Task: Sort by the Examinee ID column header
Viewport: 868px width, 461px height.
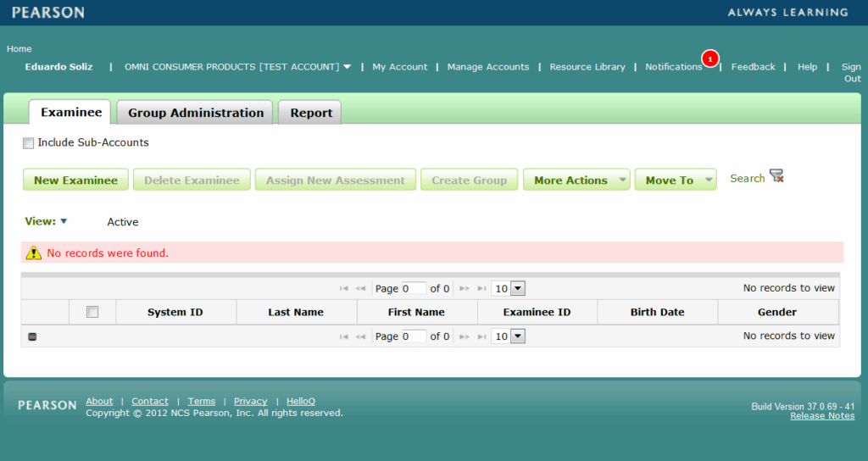Action: 537,312
